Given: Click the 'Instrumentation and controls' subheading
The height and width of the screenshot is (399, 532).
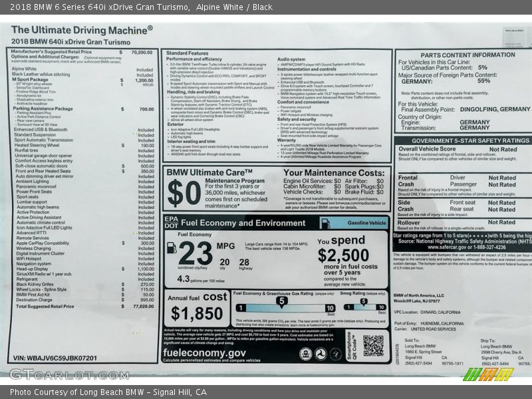Looking at the screenshot, I should [307, 69].
